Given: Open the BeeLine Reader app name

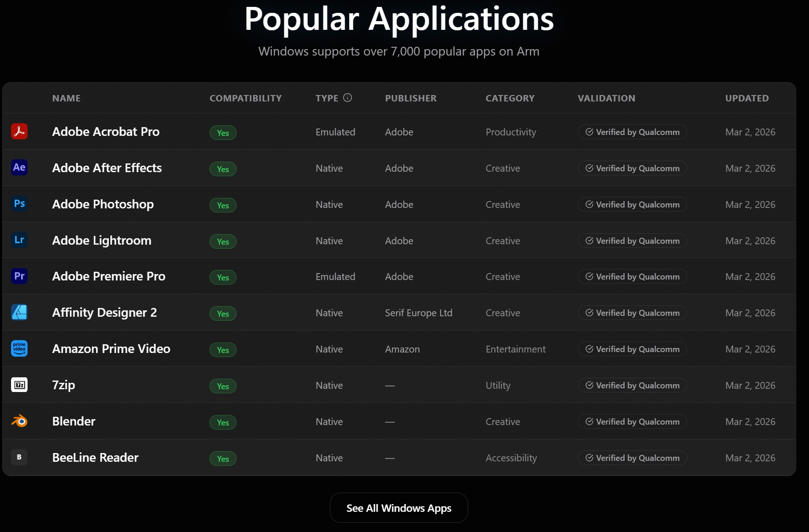Looking at the screenshot, I should click(x=96, y=458).
